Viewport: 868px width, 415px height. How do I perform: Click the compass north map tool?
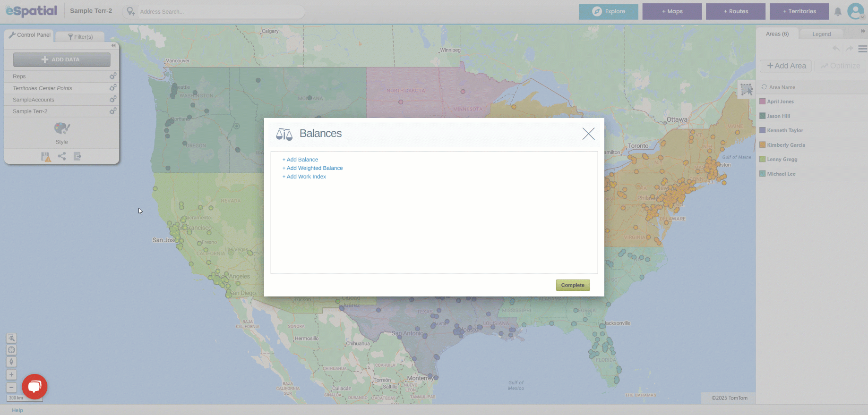click(11, 362)
